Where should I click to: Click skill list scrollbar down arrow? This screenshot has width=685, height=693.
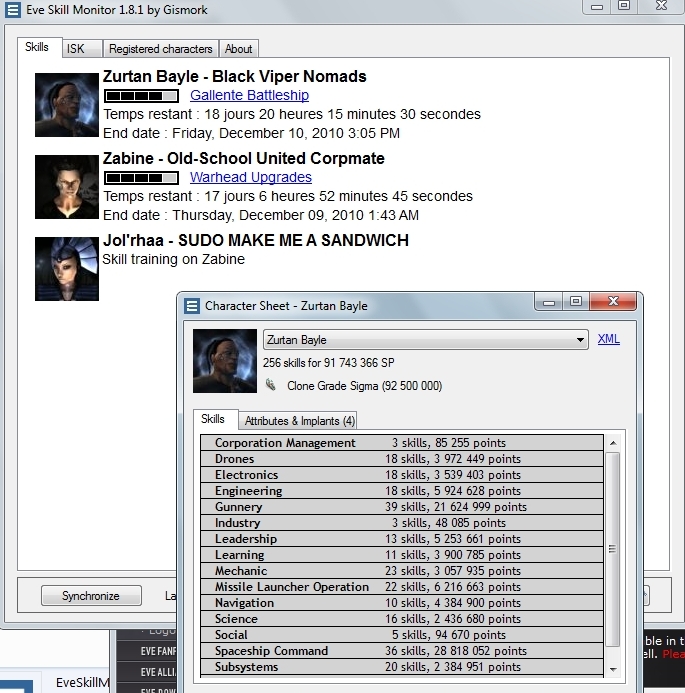click(613, 669)
